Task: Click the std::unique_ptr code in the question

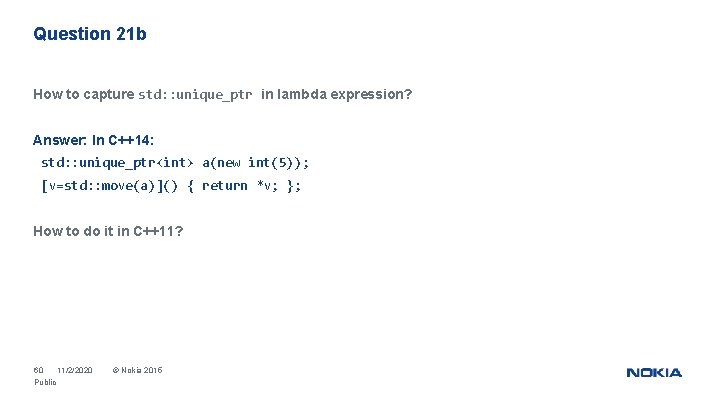Action: point(195,95)
